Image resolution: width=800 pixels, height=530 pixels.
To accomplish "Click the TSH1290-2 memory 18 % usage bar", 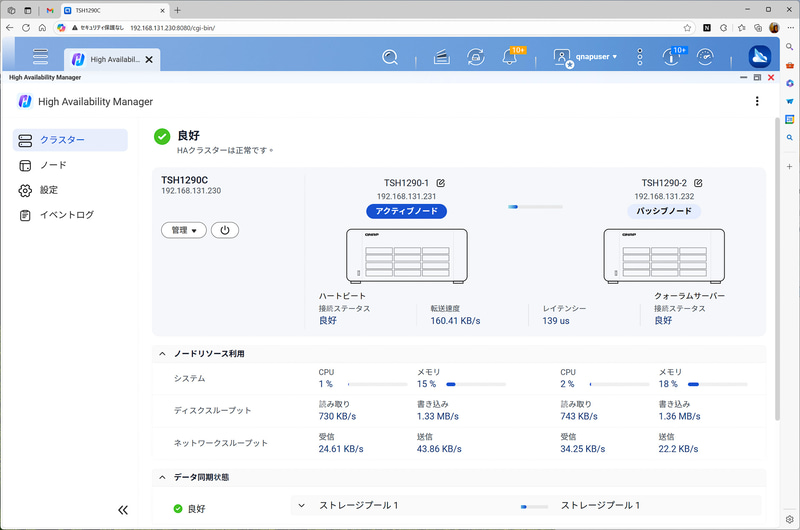I will pyautogui.click(x=717, y=384).
